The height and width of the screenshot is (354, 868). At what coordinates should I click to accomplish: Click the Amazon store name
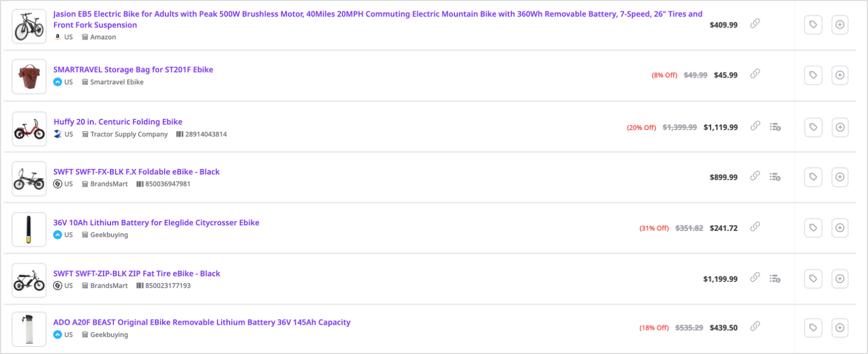103,37
